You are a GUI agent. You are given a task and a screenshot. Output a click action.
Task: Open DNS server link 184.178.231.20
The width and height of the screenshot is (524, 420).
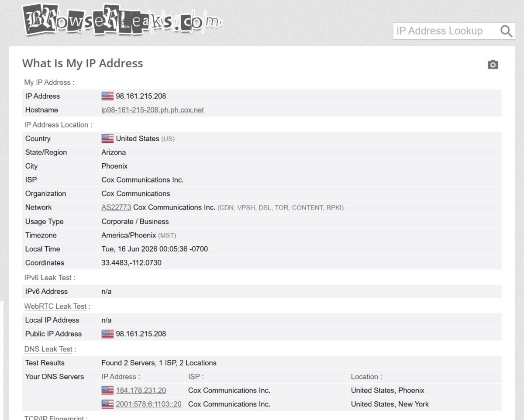coord(141,390)
